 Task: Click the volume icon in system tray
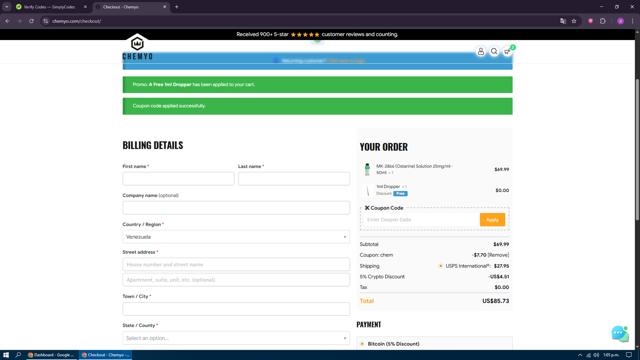pos(596,355)
